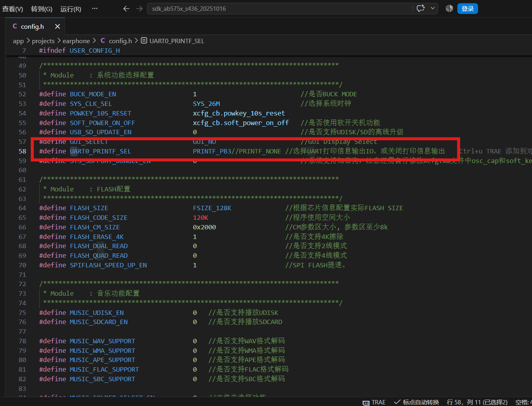Click POWKEY_10S_RESET define name
The height and width of the screenshot is (406, 532).
(100, 113)
